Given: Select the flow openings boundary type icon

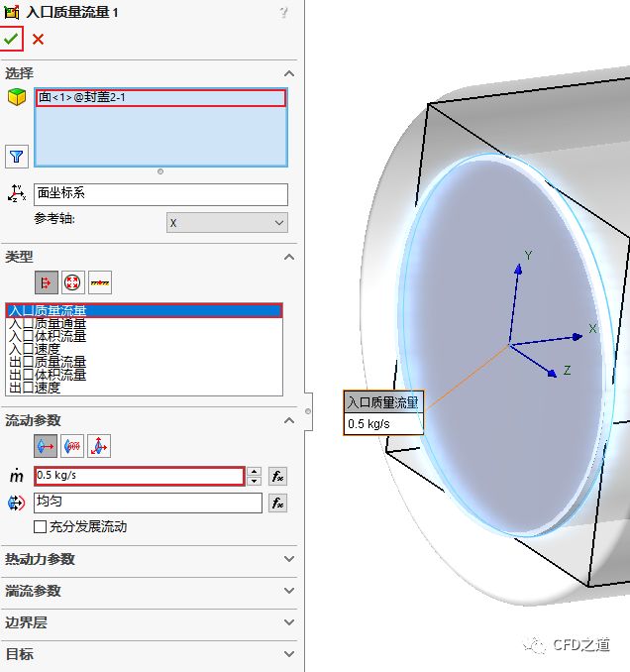Looking at the screenshot, I should (47, 282).
